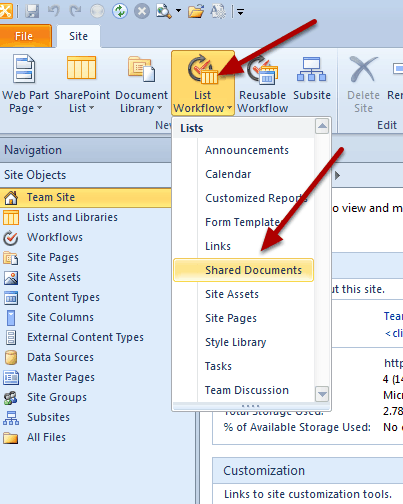Click the dotted resize grip below Lists menu

tap(251, 406)
